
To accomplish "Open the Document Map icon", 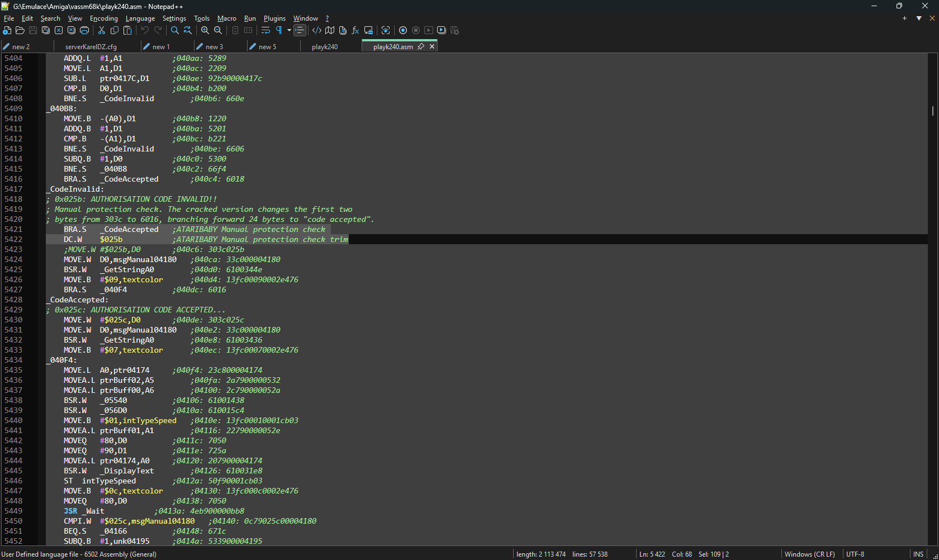I will [330, 30].
